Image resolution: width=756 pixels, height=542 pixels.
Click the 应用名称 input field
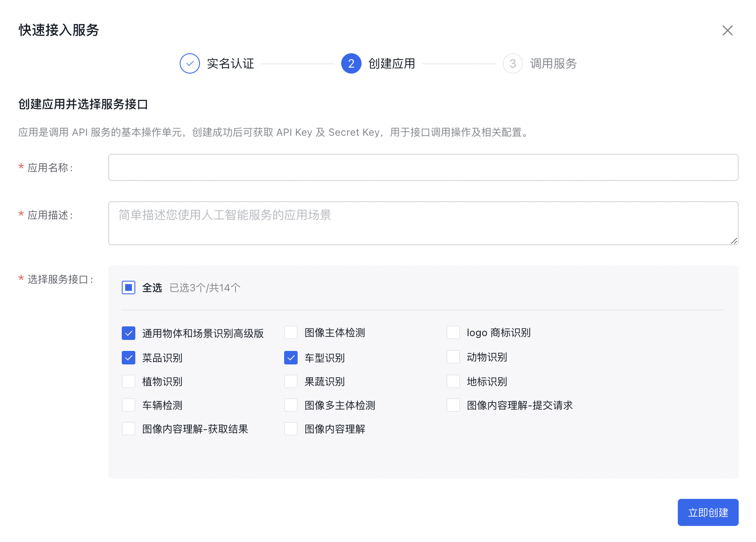[x=423, y=167]
